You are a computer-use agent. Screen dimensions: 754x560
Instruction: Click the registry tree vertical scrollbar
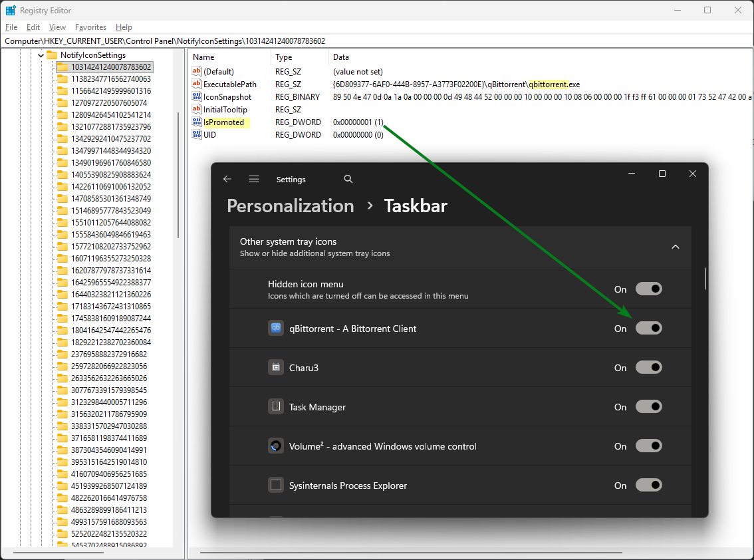tap(178, 174)
